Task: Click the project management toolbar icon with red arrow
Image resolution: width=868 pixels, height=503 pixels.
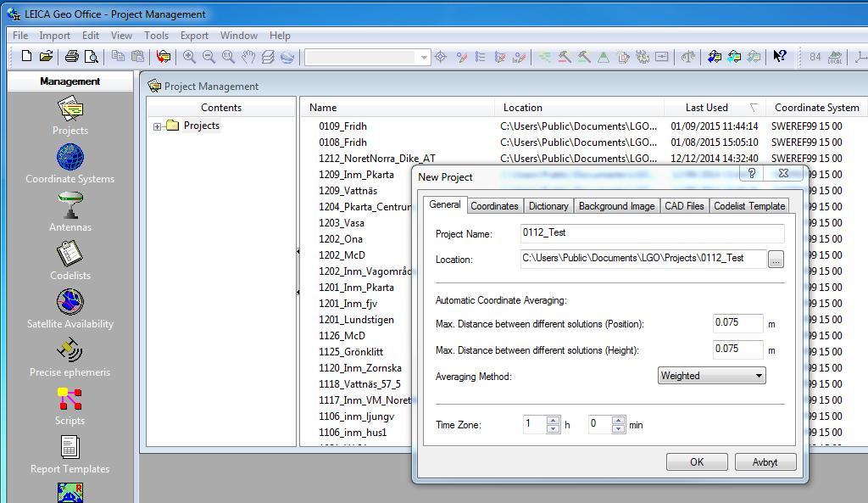Action: click(164, 56)
